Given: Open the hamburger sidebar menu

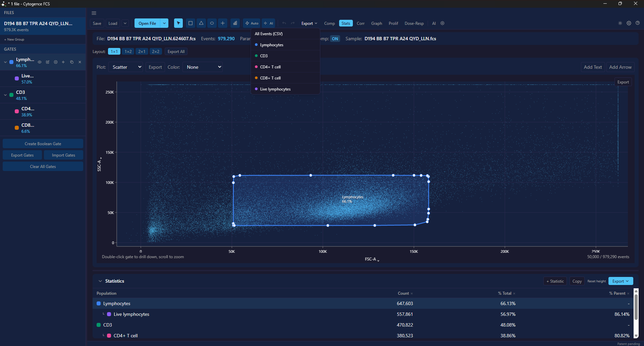Looking at the screenshot, I should pyautogui.click(x=94, y=13).
